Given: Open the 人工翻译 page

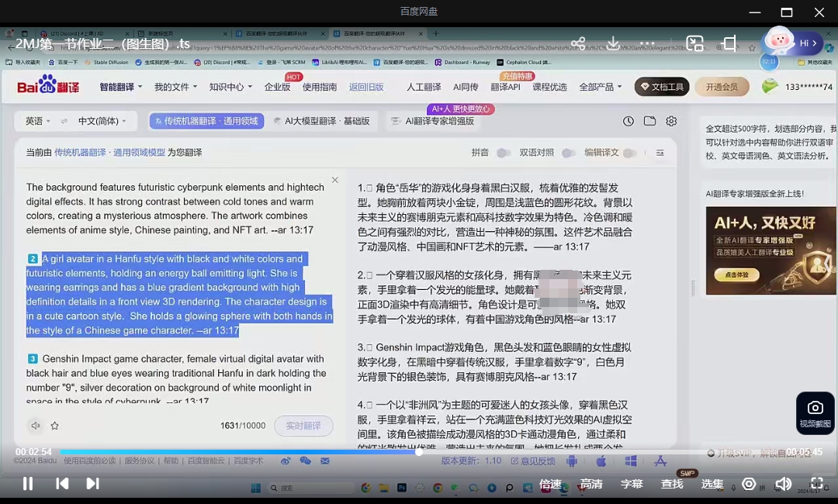Looking at the screenshot, I should coord(424,87).
